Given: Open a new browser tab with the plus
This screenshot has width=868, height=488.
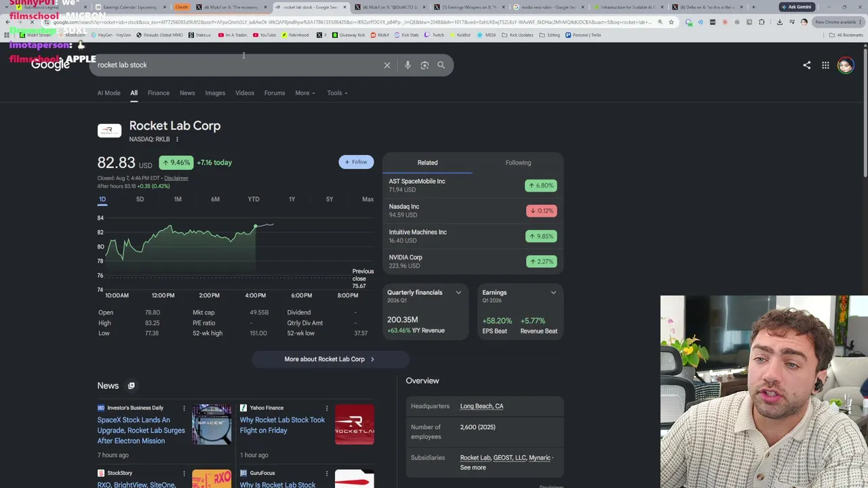Looking at the screenshot, I should pyautogui.click(x=753, y=7).
